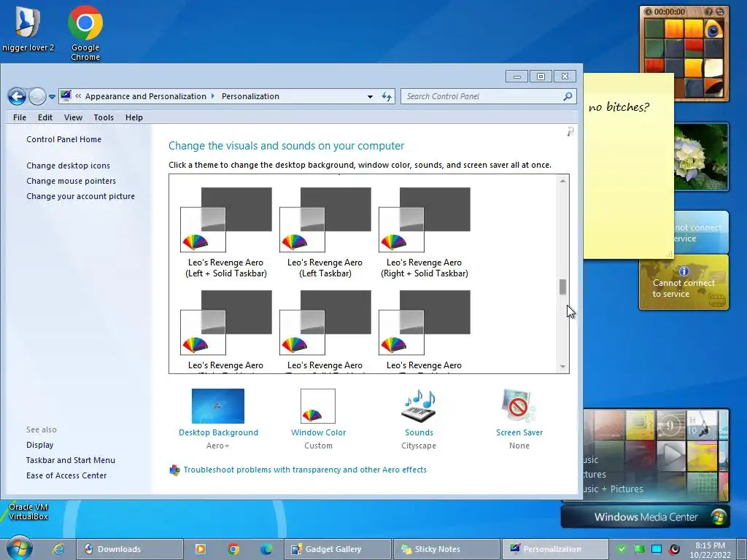This screenshot has height=560, width=747.
Task: Click the Control Panel icon in address bar
Action: (x=66, y=96)
